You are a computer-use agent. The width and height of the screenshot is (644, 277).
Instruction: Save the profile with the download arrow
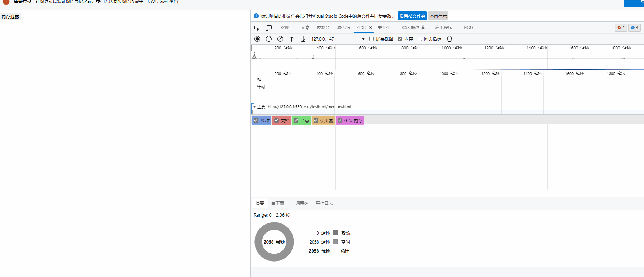pyautogui.click(x=303, y=39)
